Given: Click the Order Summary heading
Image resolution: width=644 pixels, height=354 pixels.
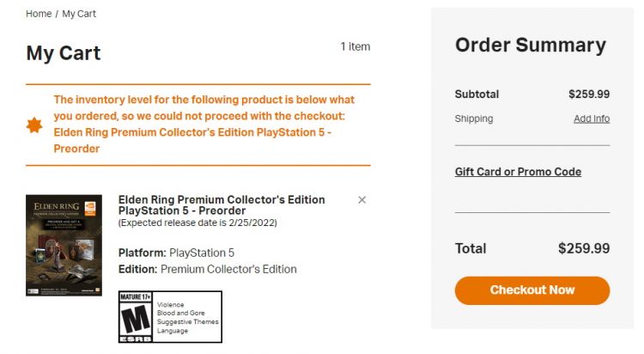Looking at the screenshot, I should click(x=530, y=46).
